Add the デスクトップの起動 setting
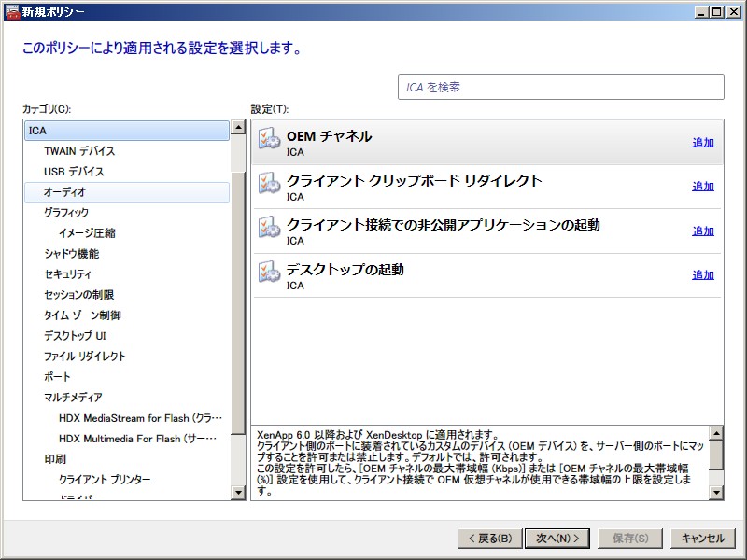This screenshot has width=747, height=560. click(x=702, y=275)
